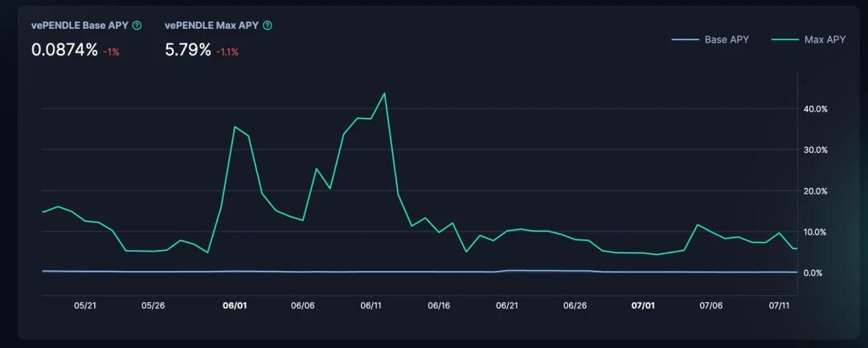
Task: Select the 05/21 date on the x-axis
Action: 84,305
